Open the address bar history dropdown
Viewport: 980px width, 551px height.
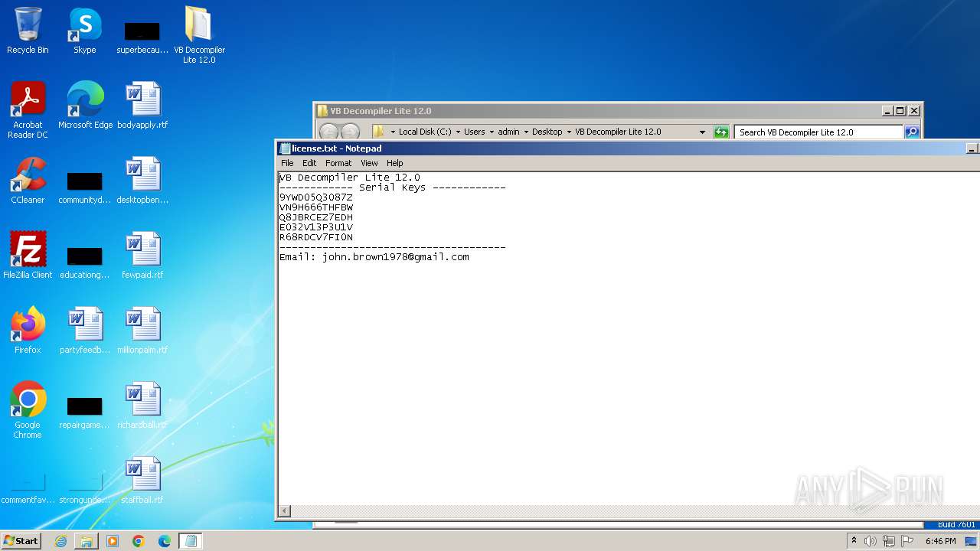click(702, 132)
